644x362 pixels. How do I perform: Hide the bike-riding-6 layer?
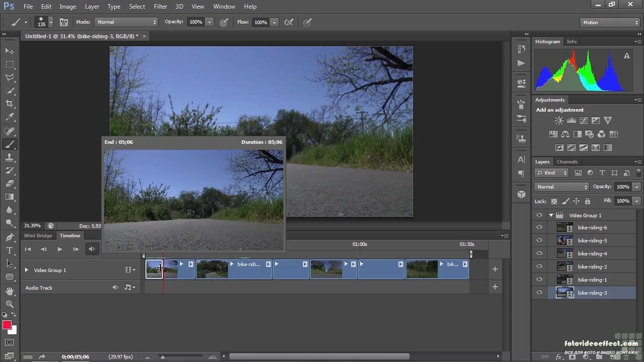(539, 227)
